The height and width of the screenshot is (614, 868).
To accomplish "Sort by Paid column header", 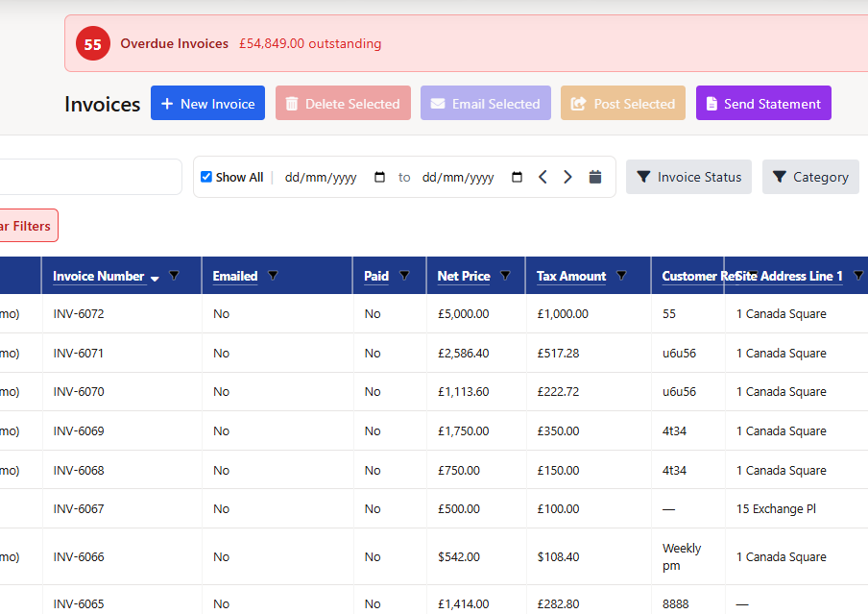I will tap(376, 276).
